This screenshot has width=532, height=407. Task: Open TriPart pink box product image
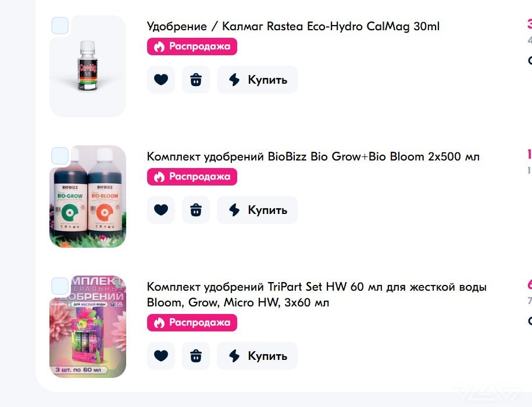point(88,327)
